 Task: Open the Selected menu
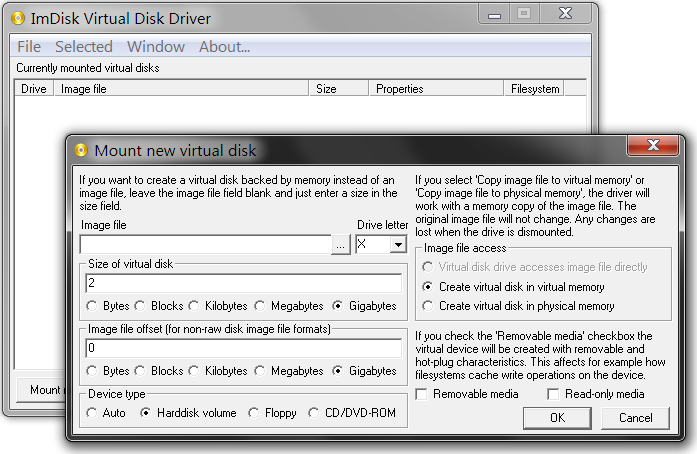[84, 47]
